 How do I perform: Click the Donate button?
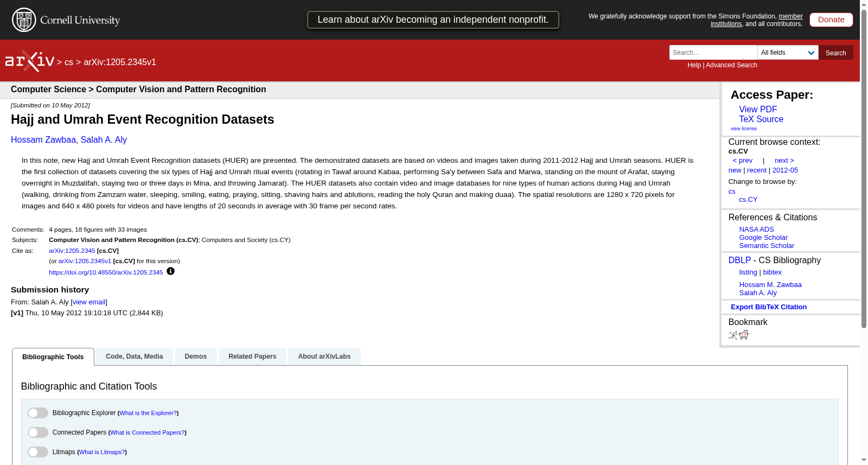(831, 20)
